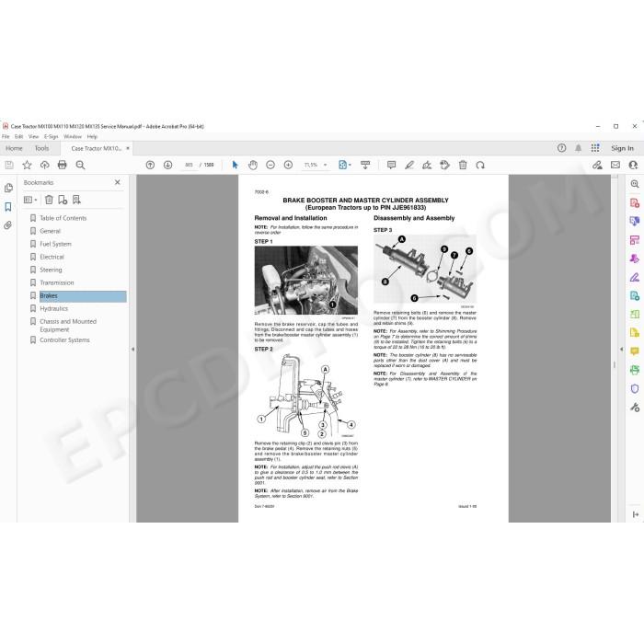This screenshot has height=644, width=644.
Task: Close the Case Tractor document tab
Action: tap(128, 148)
